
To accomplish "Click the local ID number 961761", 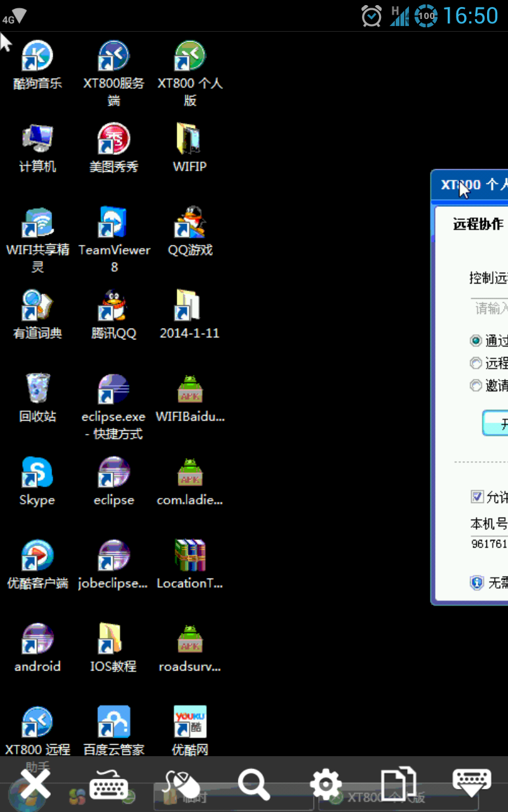I will 490,544.
